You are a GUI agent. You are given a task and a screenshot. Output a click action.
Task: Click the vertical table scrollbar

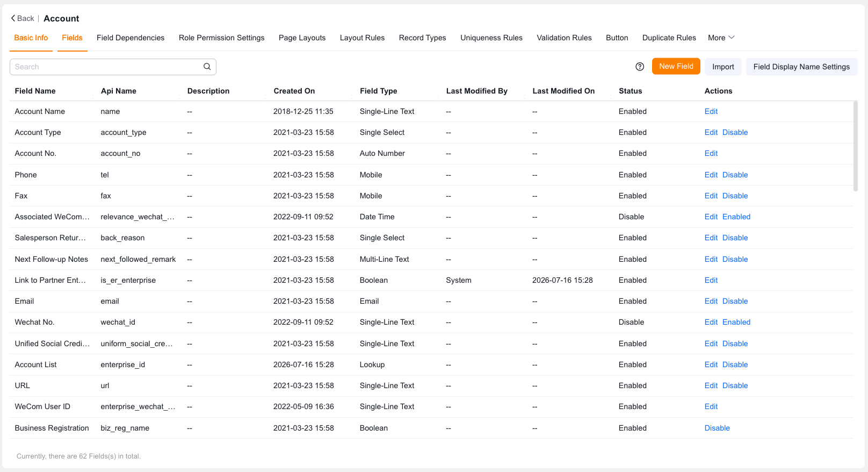856,146
